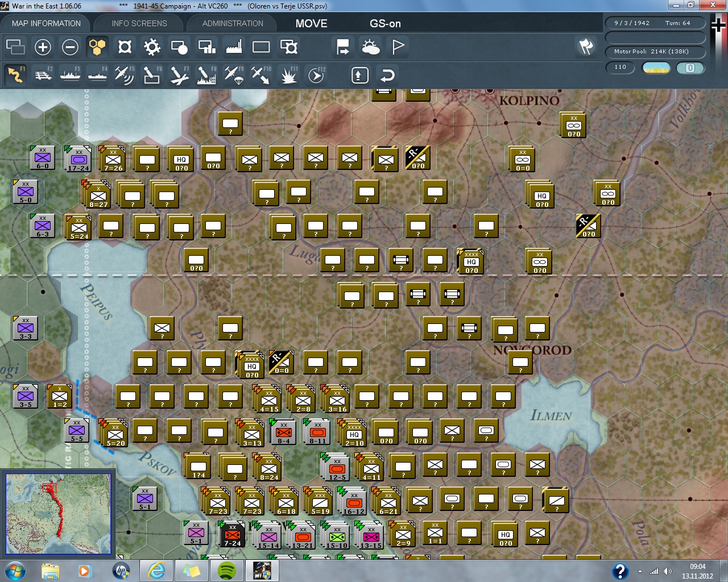Select the 12-5 panzer unit counter
Viewport: 728px width, 582px height.
point(337,467)
